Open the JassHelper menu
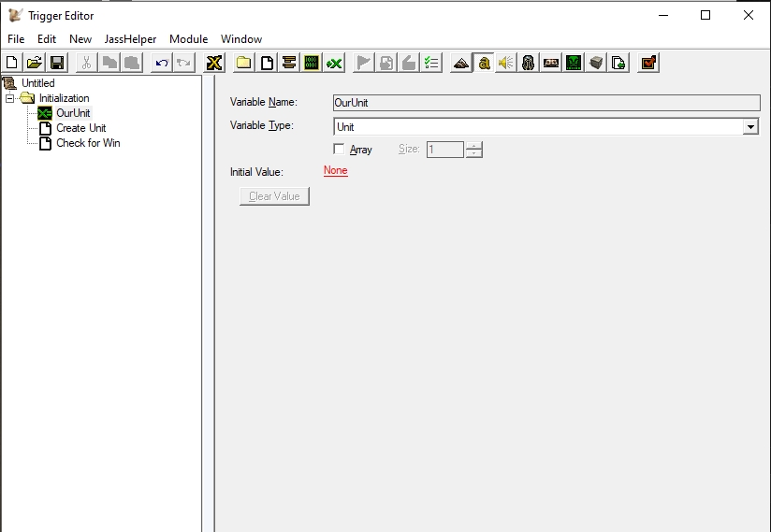 click(130, 39)
